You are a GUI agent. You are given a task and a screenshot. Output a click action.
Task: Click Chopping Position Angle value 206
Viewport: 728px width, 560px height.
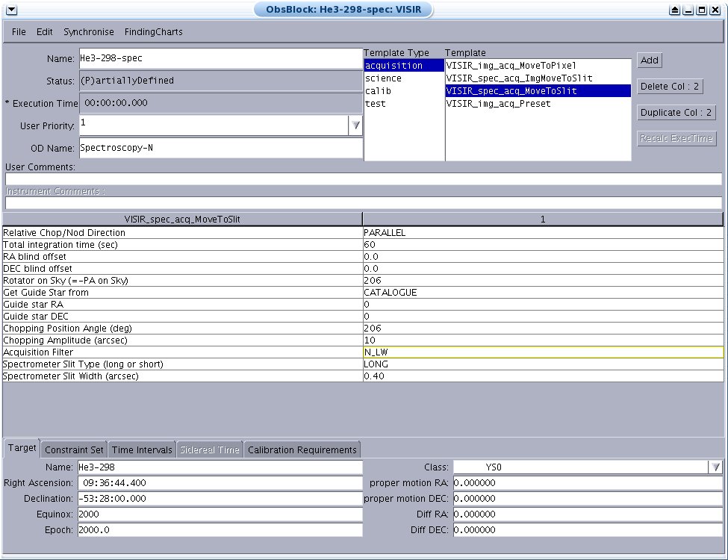coord(543,329)
